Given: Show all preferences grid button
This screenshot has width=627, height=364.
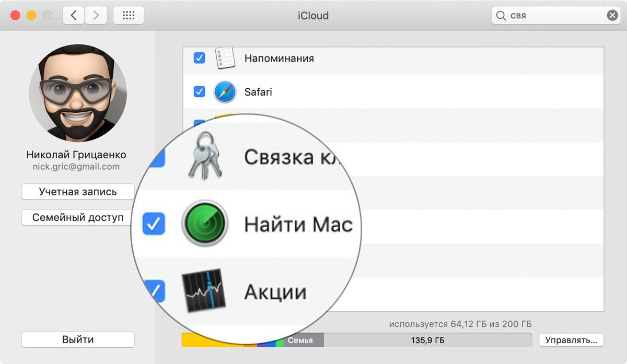Looking at the screenshot, I should [129, 16].
